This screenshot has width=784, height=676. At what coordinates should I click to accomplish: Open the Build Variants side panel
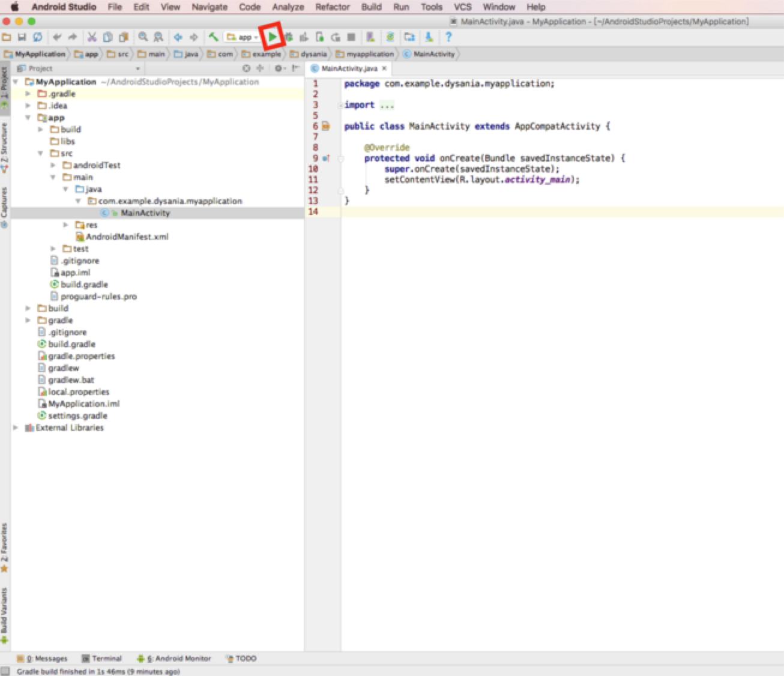pyautogui.click(x=4, y=615)
